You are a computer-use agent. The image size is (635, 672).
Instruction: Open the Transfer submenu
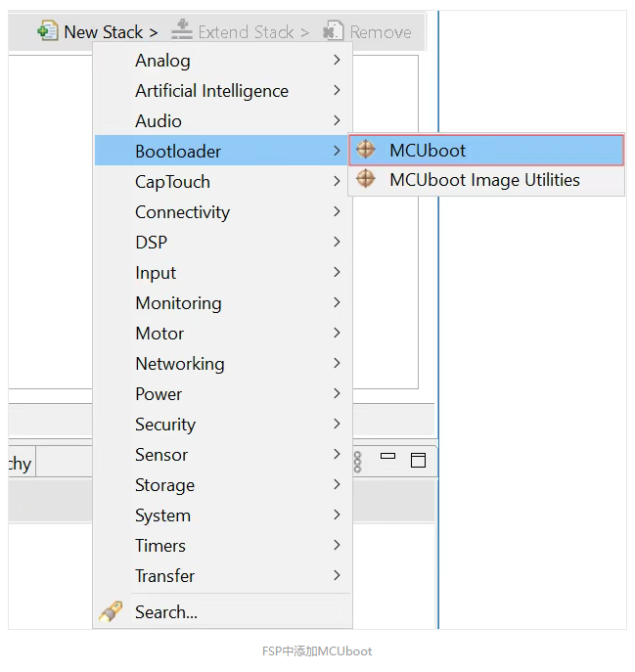pyautogui.click(x=223, y=576)
